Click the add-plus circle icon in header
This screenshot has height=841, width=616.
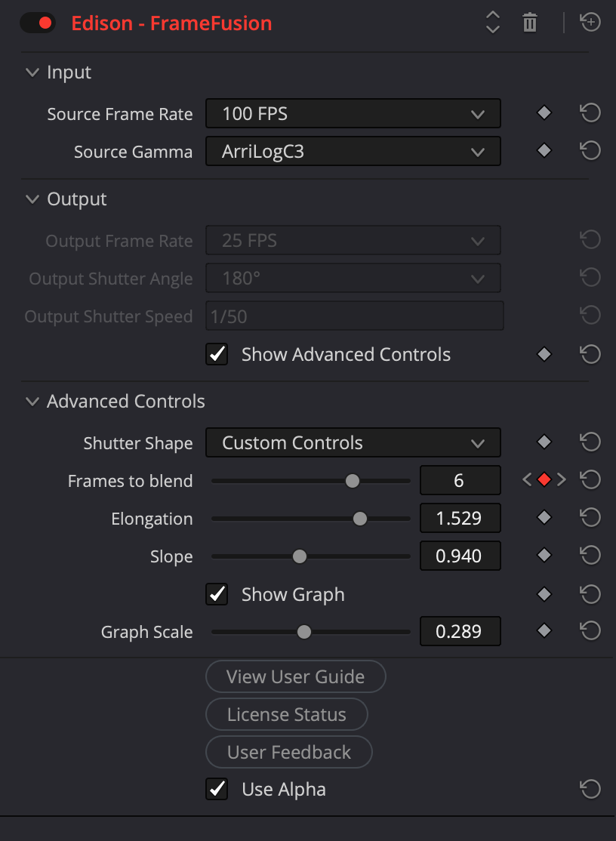tap(590, 23)
